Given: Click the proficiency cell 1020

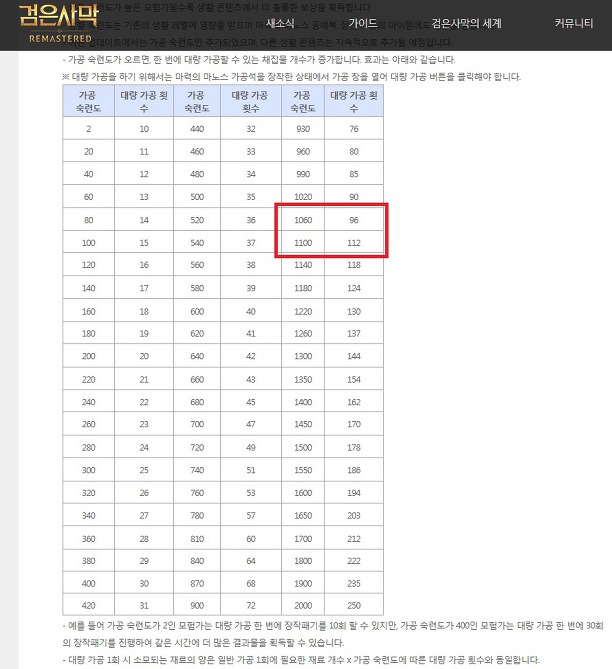Looking at the screenshot, I should [x=303, y=197].
